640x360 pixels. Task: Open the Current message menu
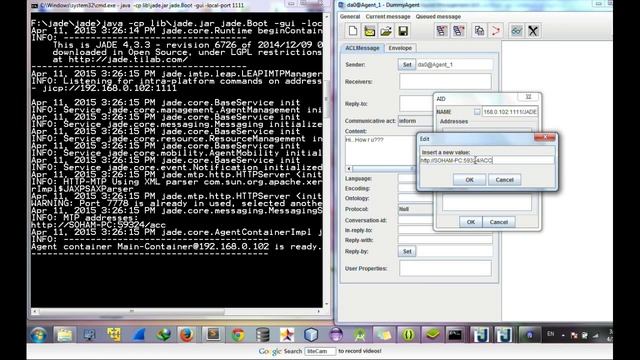click(388, 17)
